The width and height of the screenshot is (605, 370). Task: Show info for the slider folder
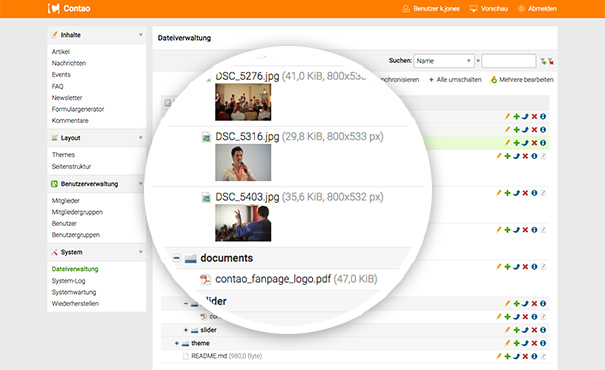543,330
